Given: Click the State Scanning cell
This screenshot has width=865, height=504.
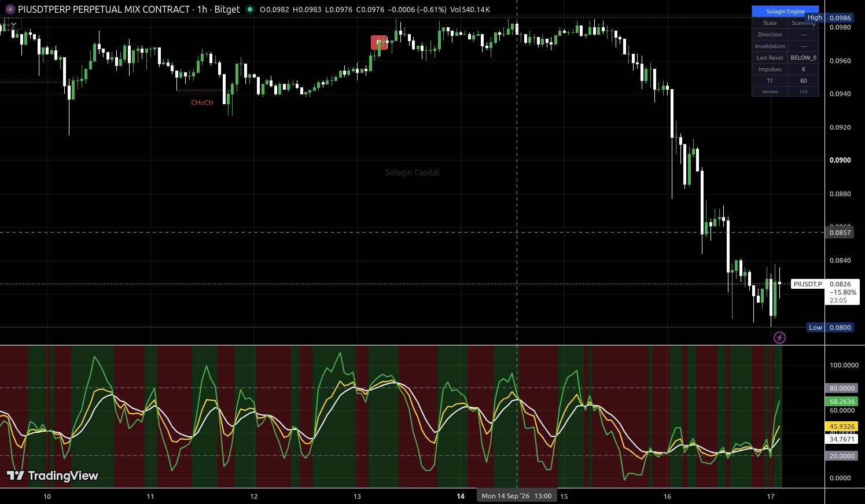Looking at the screenshot, I should click(803, 23).
